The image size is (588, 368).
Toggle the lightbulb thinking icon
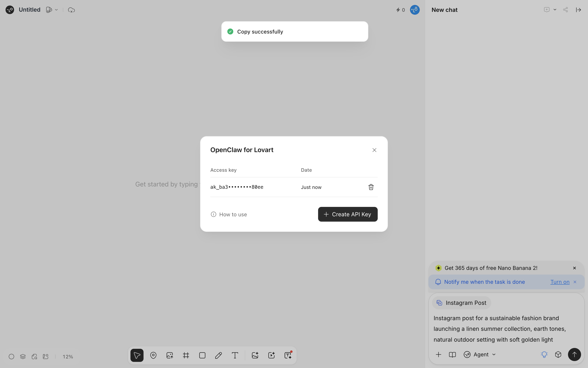[x=544, y=355]
